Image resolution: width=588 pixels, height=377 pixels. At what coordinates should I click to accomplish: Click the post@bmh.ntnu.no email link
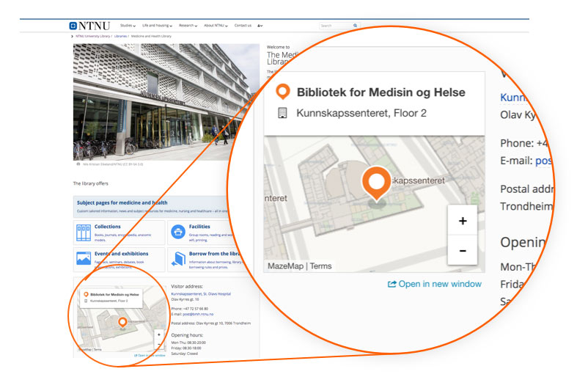[x=198, y=315]
